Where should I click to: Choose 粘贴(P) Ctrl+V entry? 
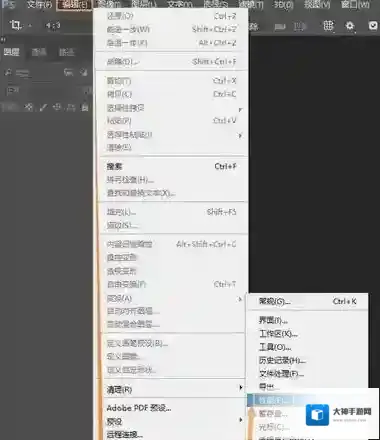(172, 121)
